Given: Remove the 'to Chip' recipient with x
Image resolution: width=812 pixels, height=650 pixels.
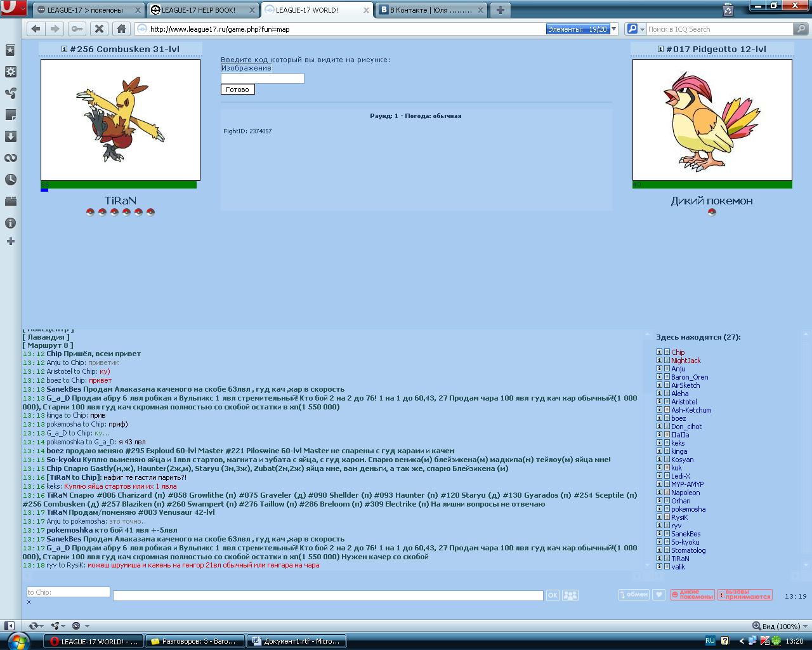Looking at the screenshot, I should pyautogui.click(x=29, y=602).
